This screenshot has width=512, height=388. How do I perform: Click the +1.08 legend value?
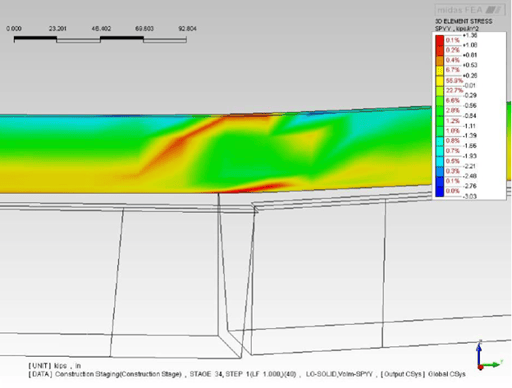[x=470, y=45]
